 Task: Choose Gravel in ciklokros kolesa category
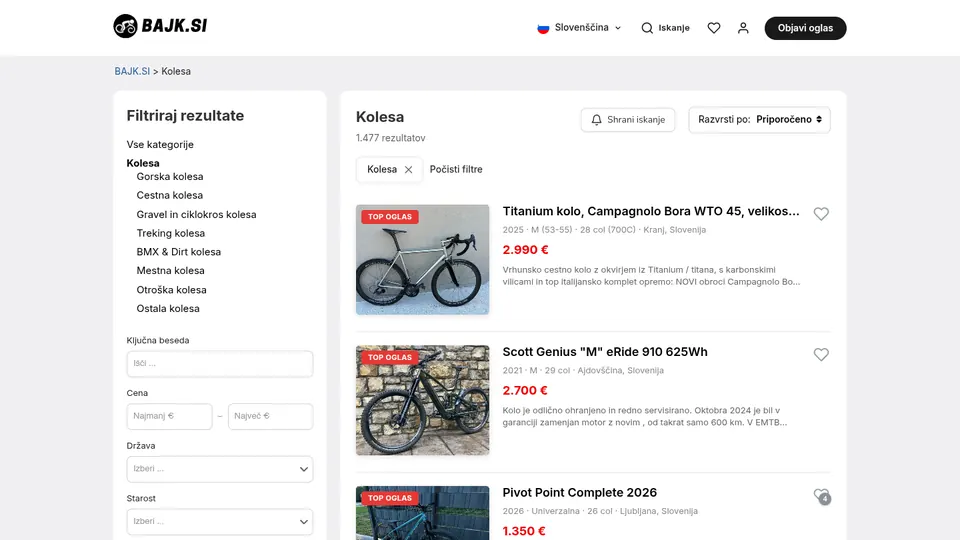(197, 214)
